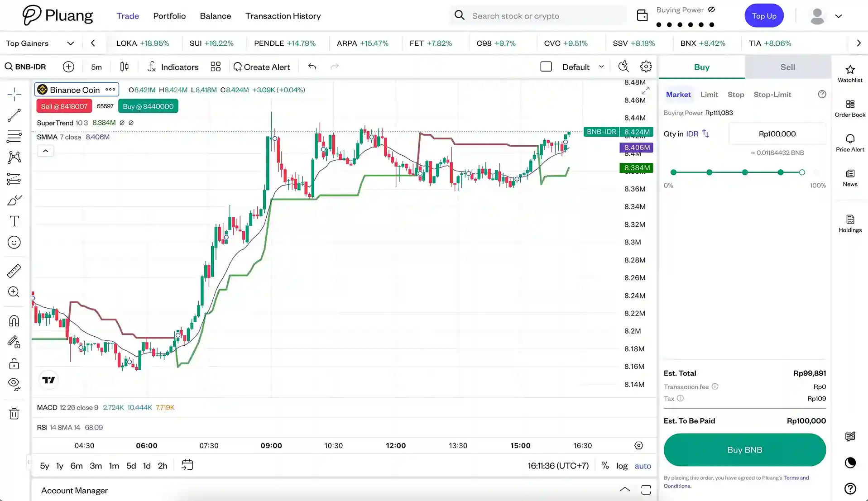Toggle hide all drawings eye icon
This screenshot has width=868, height=501.
(x=14, y=384)
